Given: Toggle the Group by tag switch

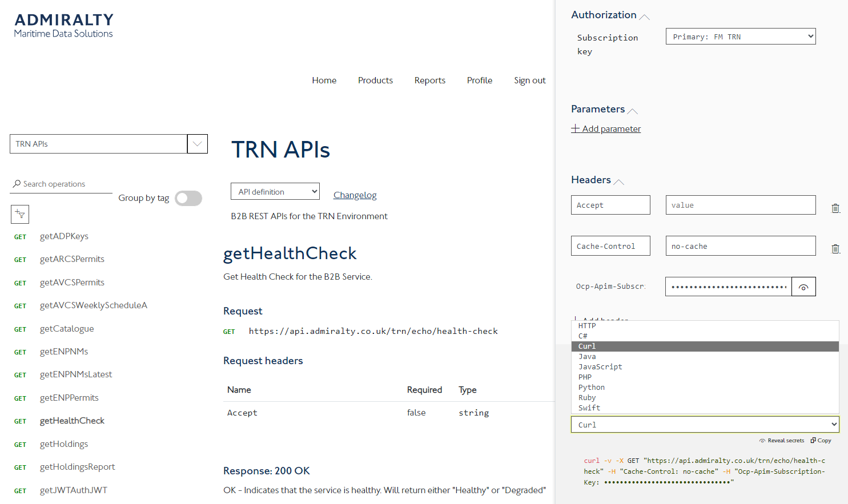Looking at the screenshot, I should (x=188, y=198).
